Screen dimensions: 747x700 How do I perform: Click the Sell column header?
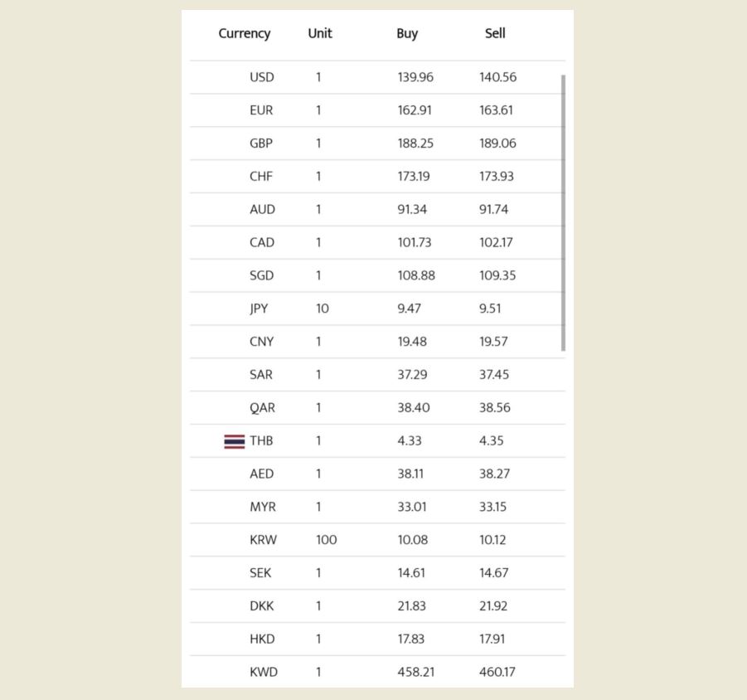495,33
